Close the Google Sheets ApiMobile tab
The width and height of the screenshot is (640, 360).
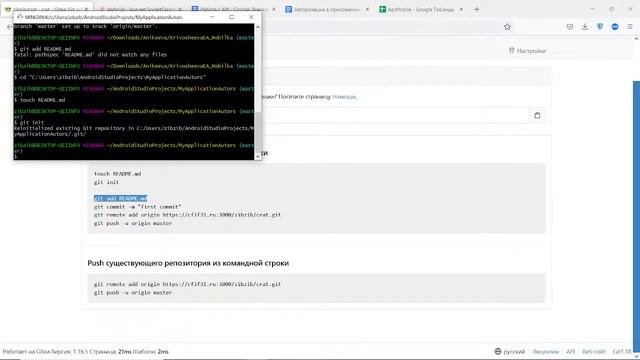pyautogui.click(x=461, y=9)
